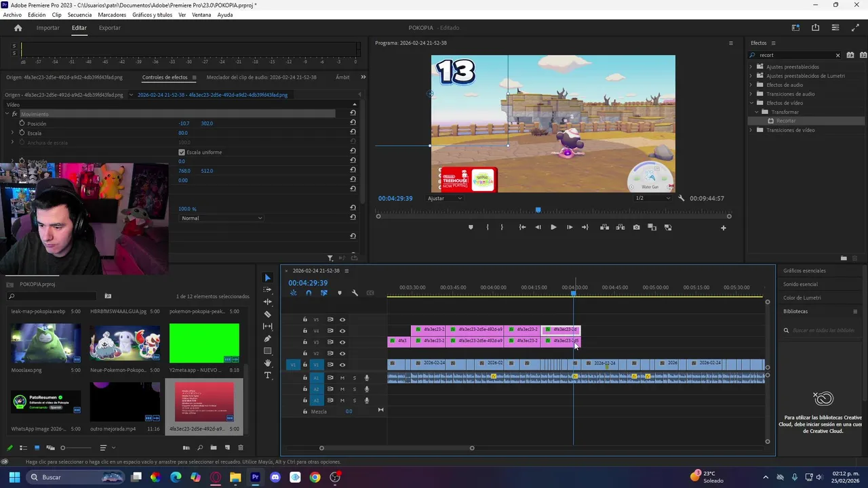This screenshot has height=488, width=868.
Task: Click the outro mejorada.mp4 thumbnail
Action: pos(125,401)
